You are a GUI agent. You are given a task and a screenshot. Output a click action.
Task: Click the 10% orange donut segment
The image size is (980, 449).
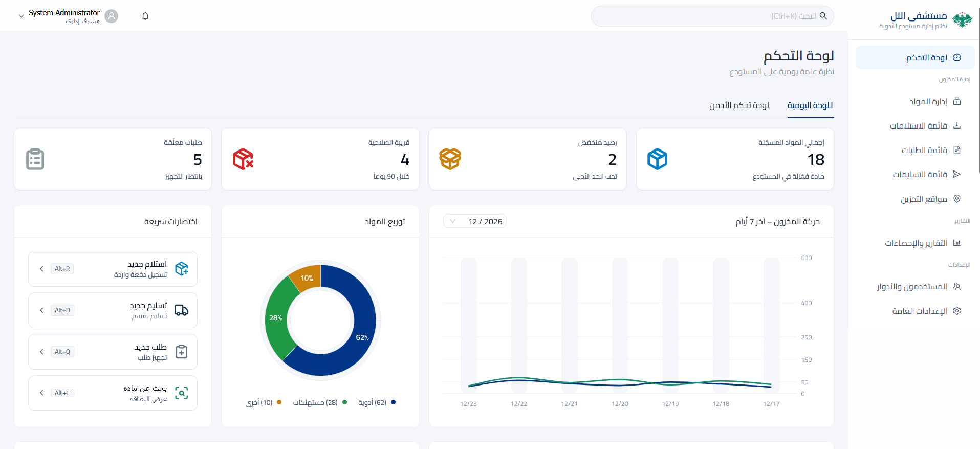(x=307, y=277)
